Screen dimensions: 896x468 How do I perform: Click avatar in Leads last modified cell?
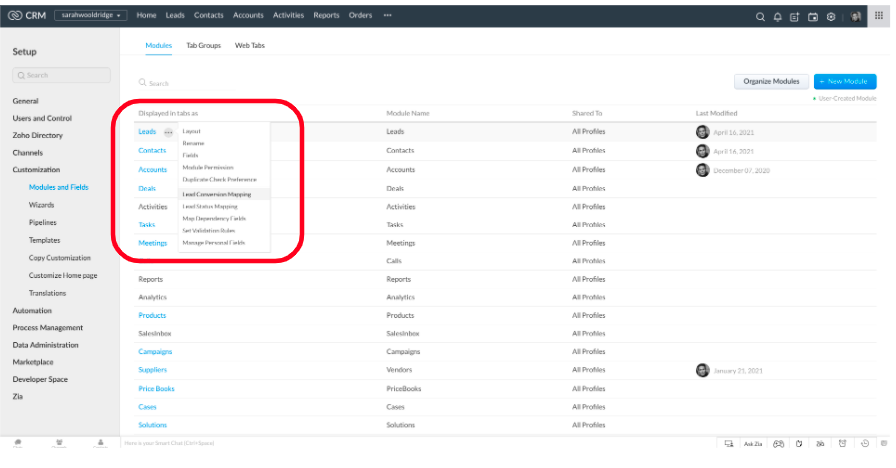click(x=702, y=132)
